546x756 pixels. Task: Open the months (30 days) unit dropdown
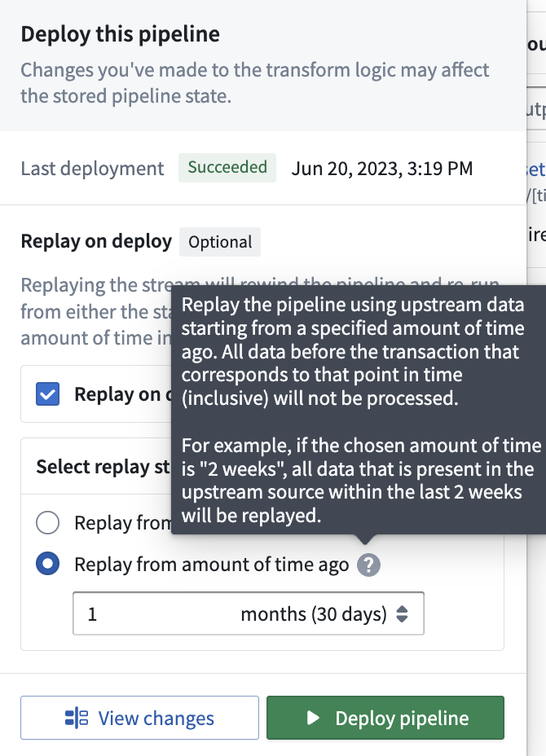tap(324, 613)
